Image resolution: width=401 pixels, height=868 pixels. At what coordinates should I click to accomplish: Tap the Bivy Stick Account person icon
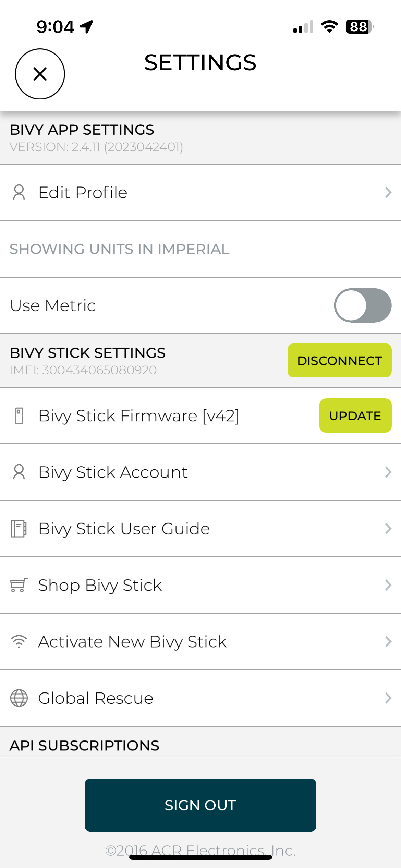(x=19, y=472)
